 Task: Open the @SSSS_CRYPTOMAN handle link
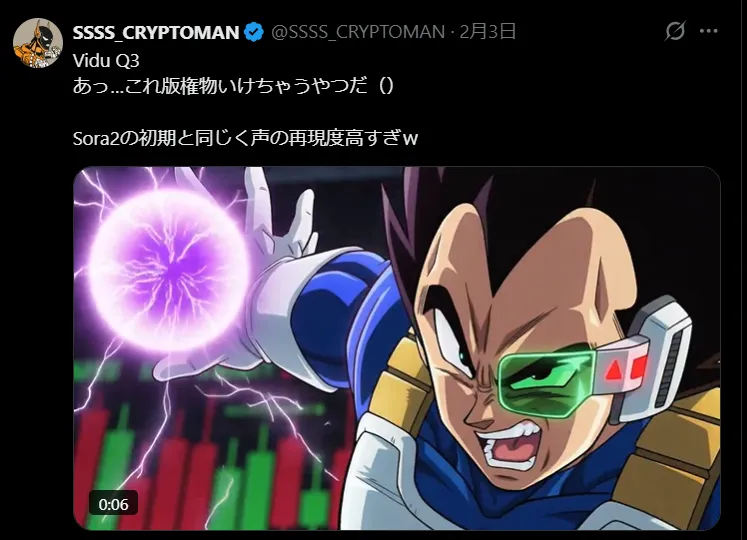pos(358,32)
